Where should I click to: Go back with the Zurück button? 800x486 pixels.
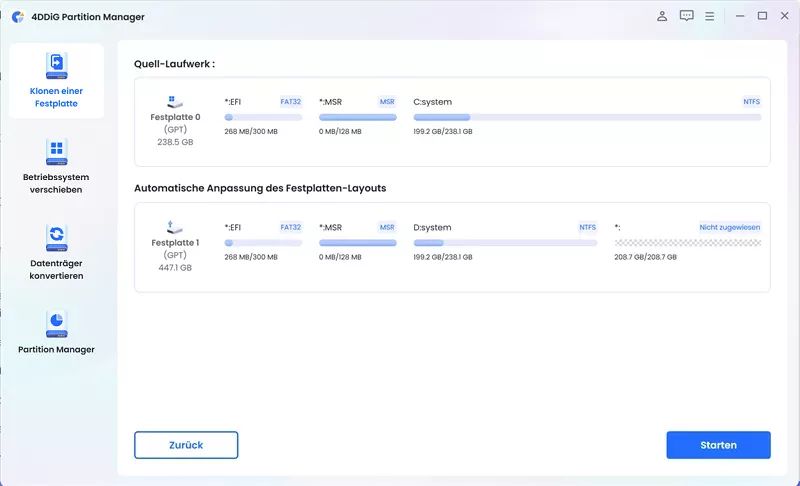click(x=186, y=445)
